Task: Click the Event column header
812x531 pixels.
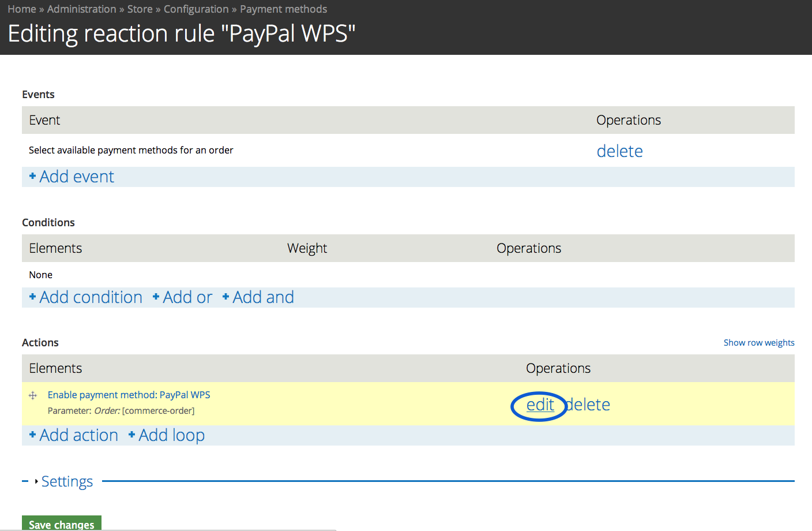Action: [x=45, y=120]
